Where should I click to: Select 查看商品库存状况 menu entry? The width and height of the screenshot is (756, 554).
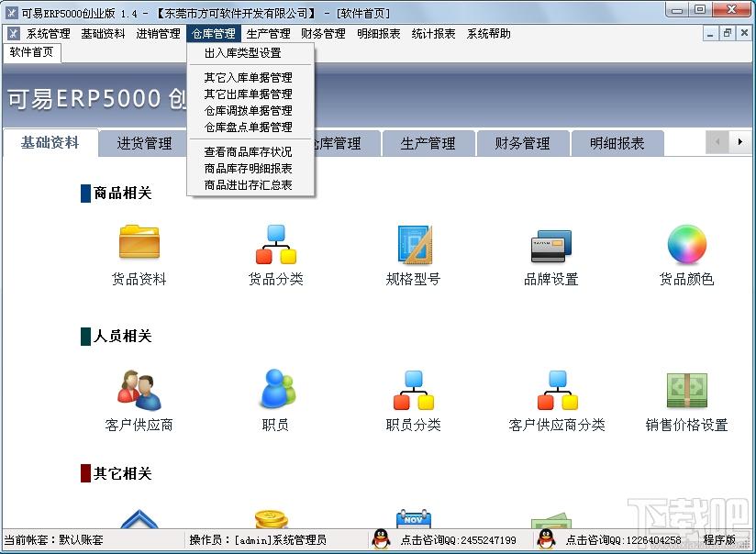(250, 152)
